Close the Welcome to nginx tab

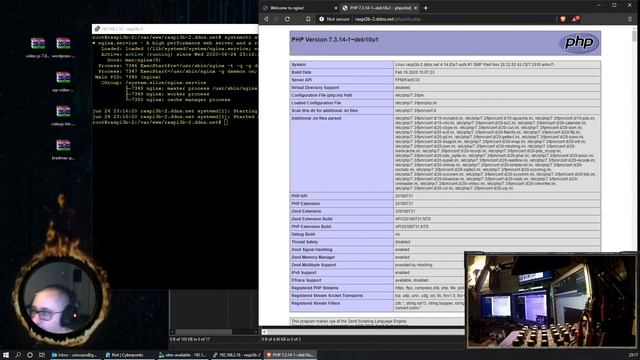pyautogui.click(x=336, y=8)
